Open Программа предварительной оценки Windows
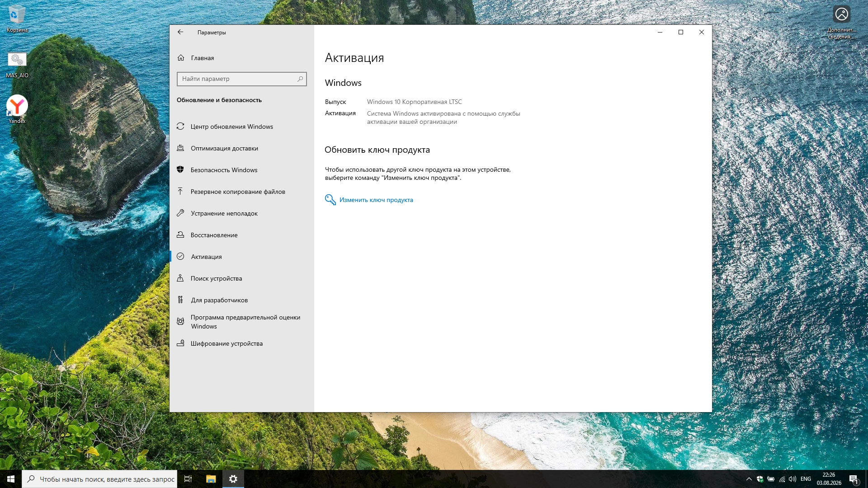Image resolution: width=868 pixels, height=488 pixels. click(241, 322)
